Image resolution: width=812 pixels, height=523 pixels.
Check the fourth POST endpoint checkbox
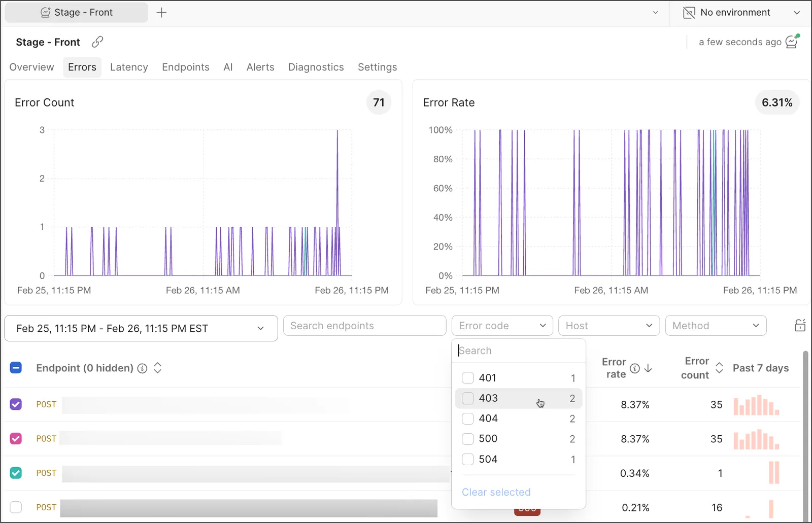(x=16, y=507)
